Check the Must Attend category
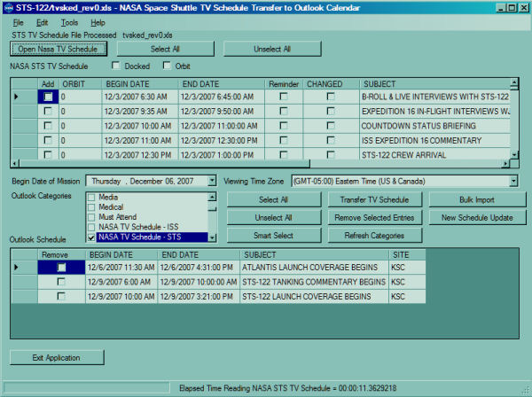Screen dimensions: 532x397 91,217
